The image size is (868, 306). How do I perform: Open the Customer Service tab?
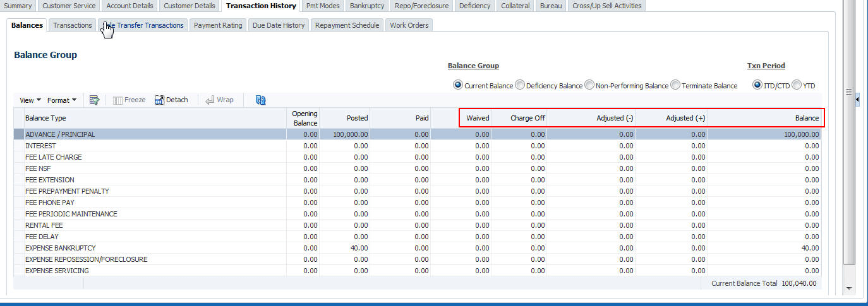coord(69,6)
